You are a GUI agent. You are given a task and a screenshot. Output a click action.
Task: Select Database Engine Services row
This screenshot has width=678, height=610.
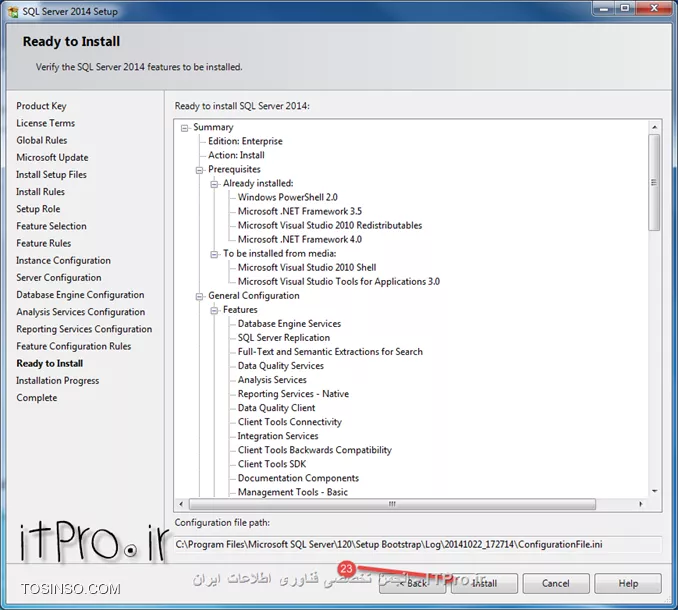click(289, 324)
